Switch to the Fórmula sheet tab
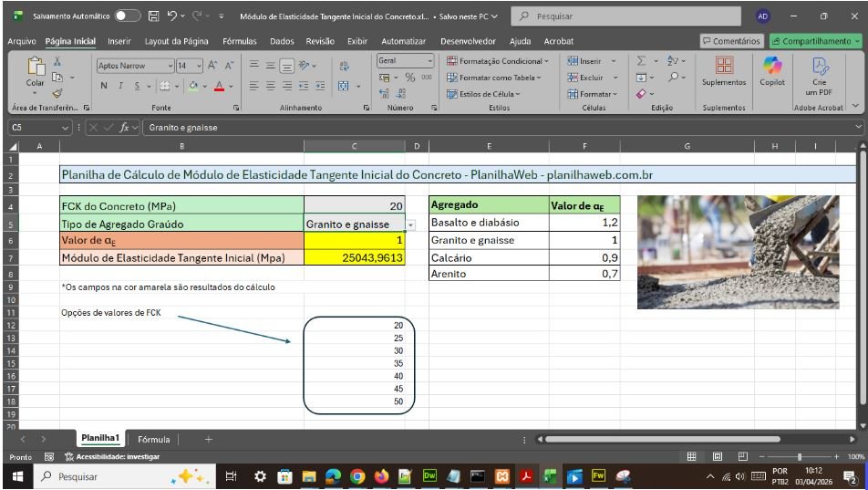This screenshot has width=868, height=490. tap(153, 439)
